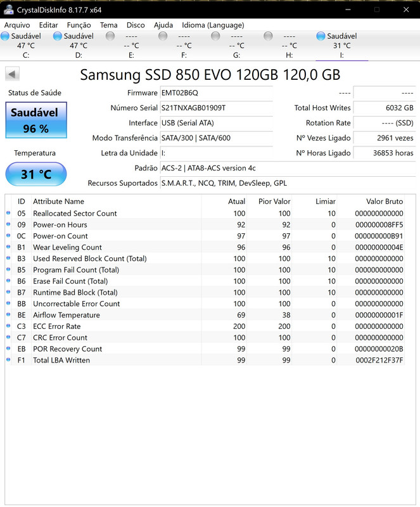Select grey drive E: status icon
Image resolution: width=420 pixels, height=507 pixels.
click(x=110, y=36)
